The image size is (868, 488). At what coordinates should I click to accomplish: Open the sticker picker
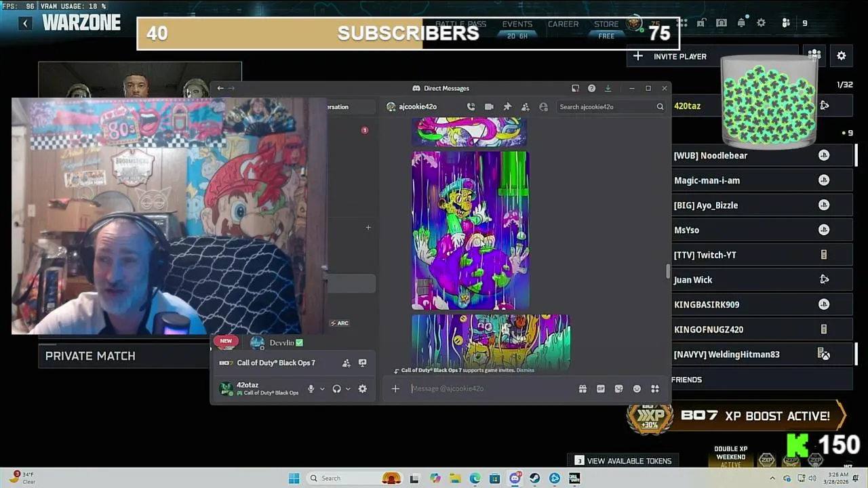[x=618, y=388]
